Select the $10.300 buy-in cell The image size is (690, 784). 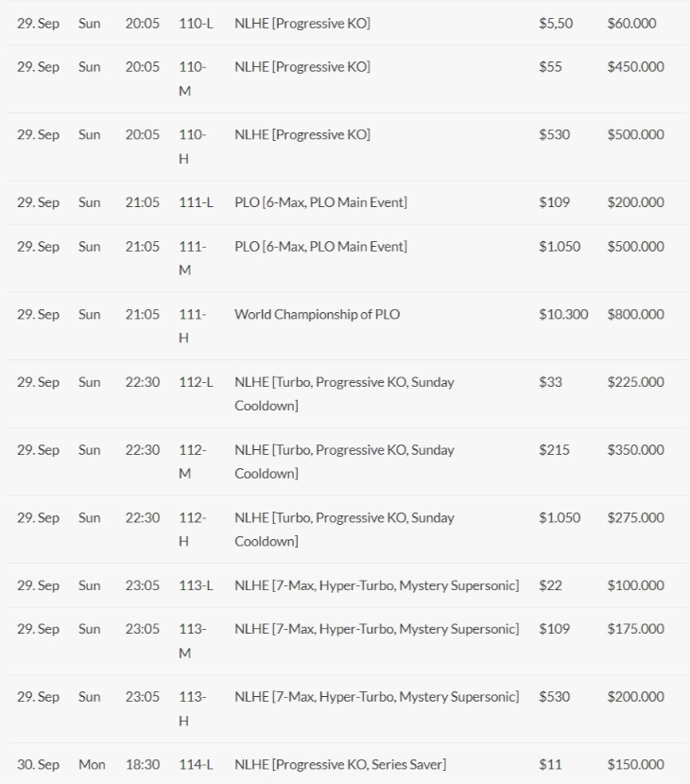[563, 315]
